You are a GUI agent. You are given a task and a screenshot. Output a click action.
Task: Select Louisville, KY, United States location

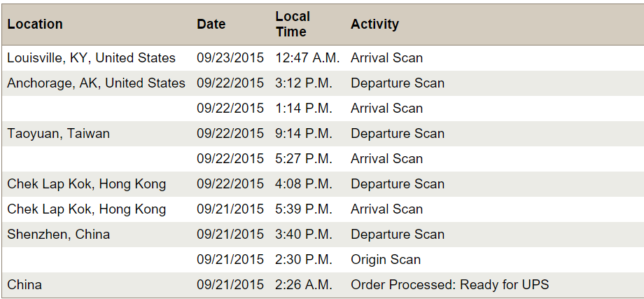click(x=91, y=58)
